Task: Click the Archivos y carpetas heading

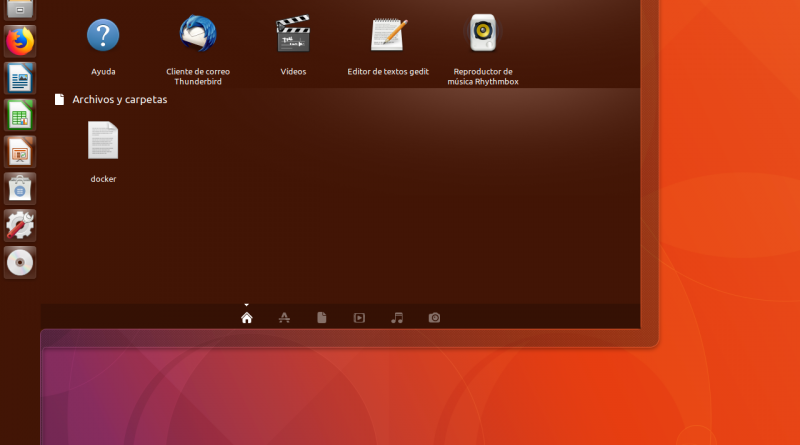Action: tap(119, 100)
